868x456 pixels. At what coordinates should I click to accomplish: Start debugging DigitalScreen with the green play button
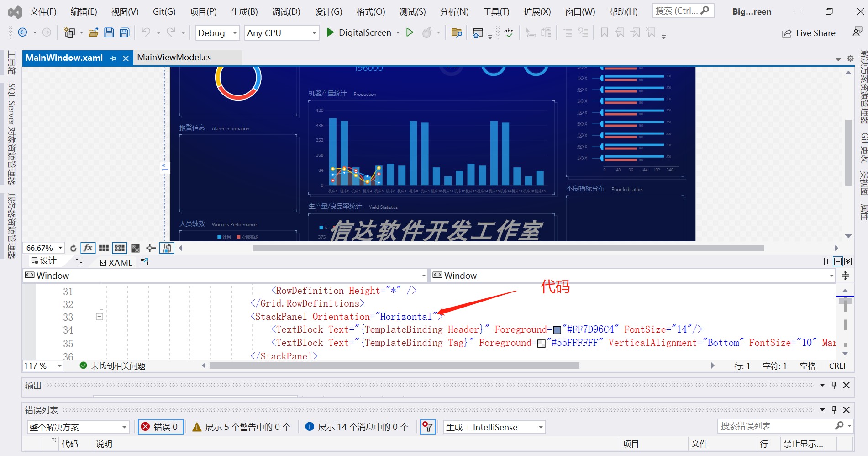pos(330,32)
